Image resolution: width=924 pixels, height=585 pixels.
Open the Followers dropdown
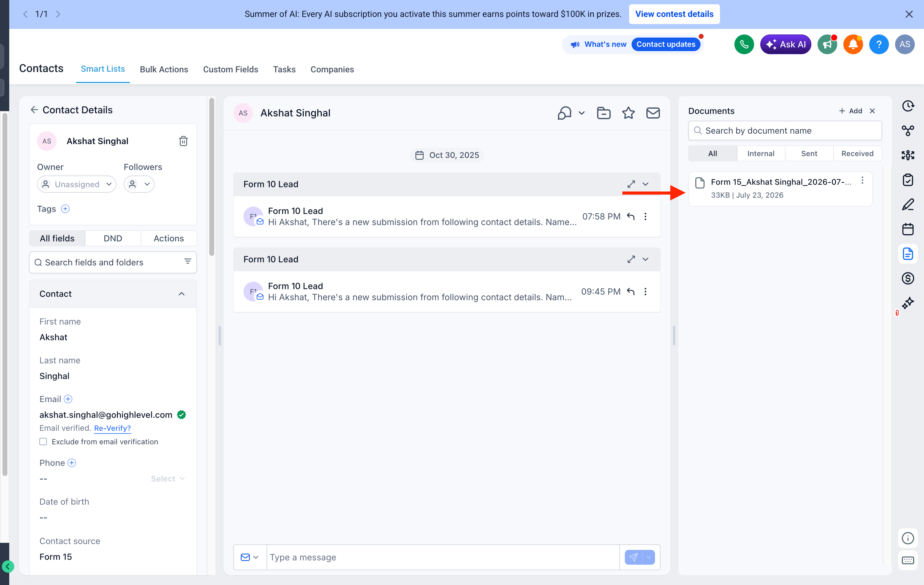139,184
